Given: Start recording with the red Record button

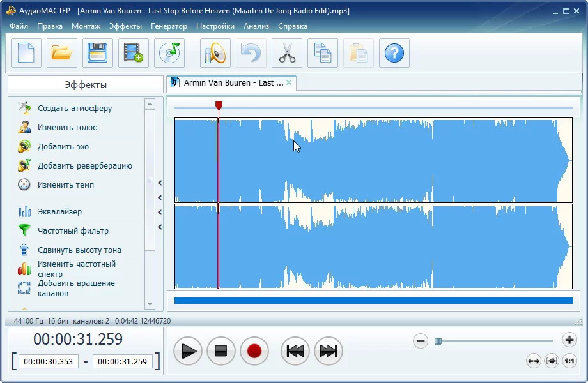Looking at the screenshot, I should [x=254, y=351].
